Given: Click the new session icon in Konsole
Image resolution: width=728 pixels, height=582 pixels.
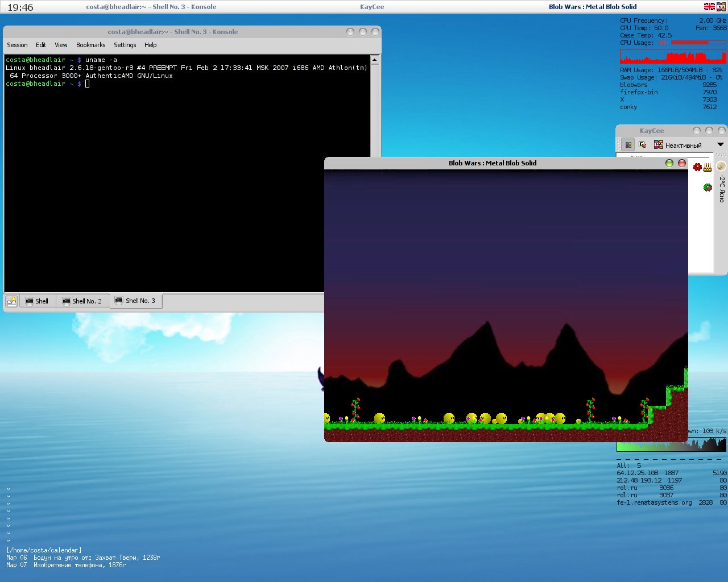Looking at the screenshot, I should (11, 301).
